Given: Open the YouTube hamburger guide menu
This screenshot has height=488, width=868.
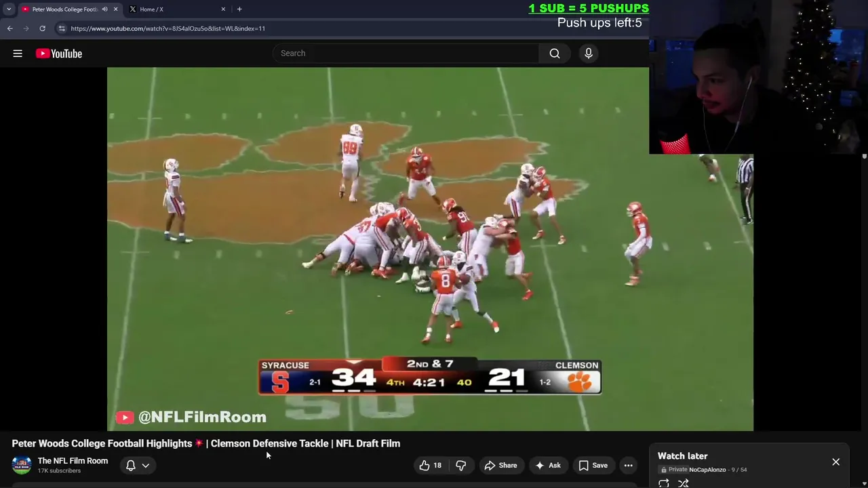Looking at the screenshot, I should 18,54.
